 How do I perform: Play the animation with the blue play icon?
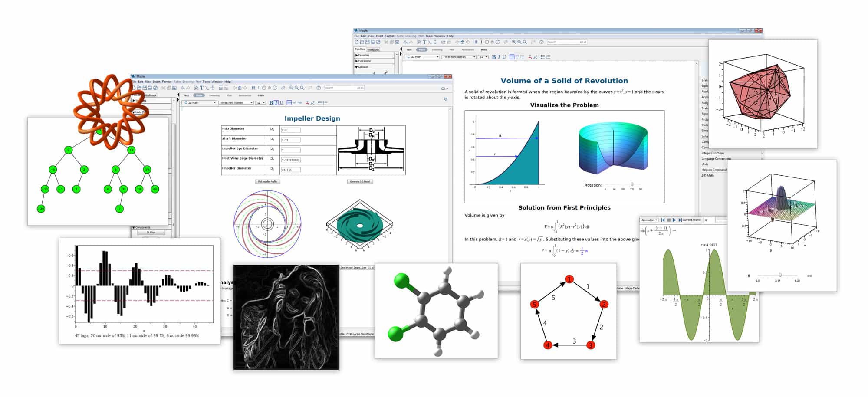[674, 220]
